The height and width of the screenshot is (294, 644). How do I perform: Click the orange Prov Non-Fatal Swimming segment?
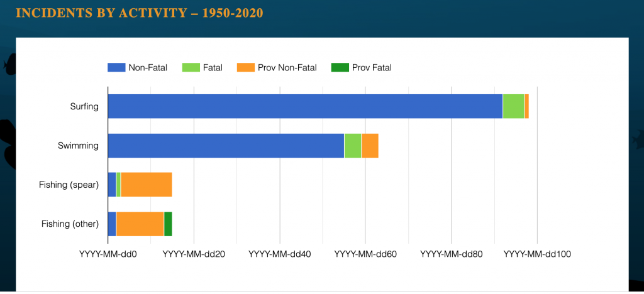pyautogui.click(x=370, y=146)
